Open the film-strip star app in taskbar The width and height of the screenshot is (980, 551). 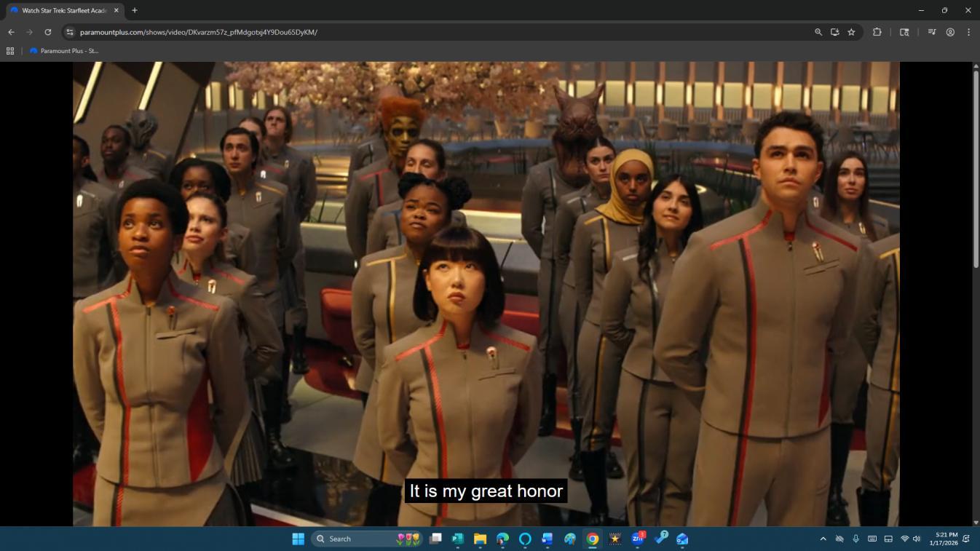coord(615,539)
